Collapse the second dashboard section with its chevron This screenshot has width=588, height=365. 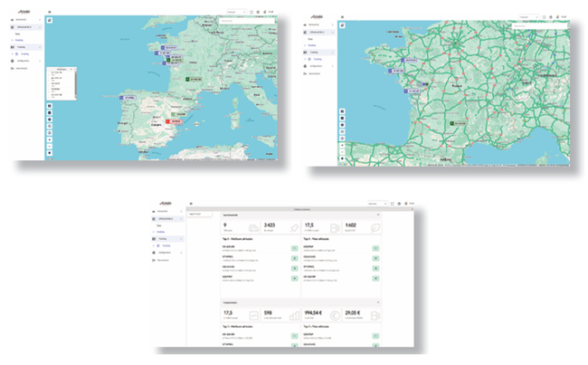click(378, 303)
